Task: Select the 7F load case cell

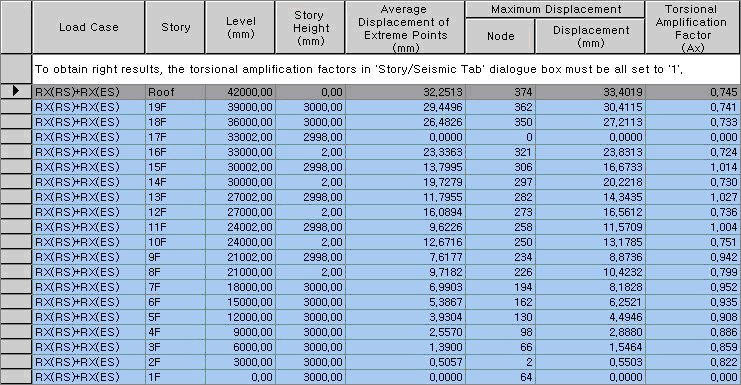Action: [88, 287]
